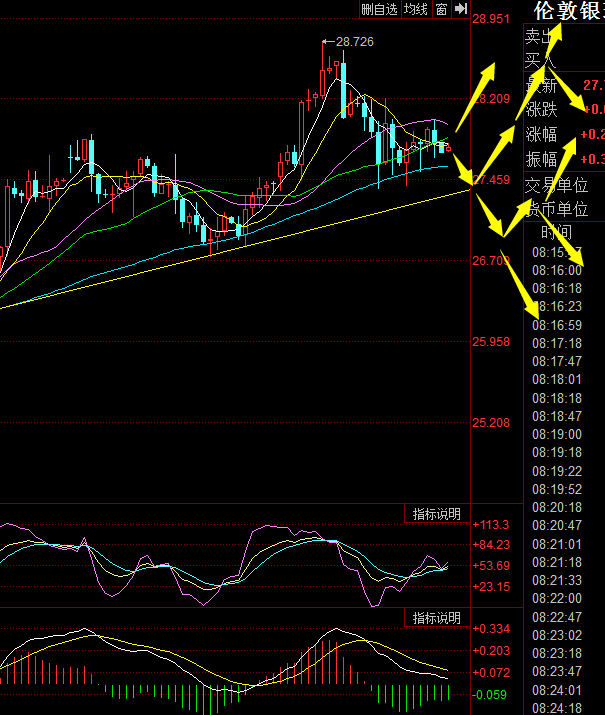
Task: Click the +0.072 MACD scale value
Action: coord(491,672)
